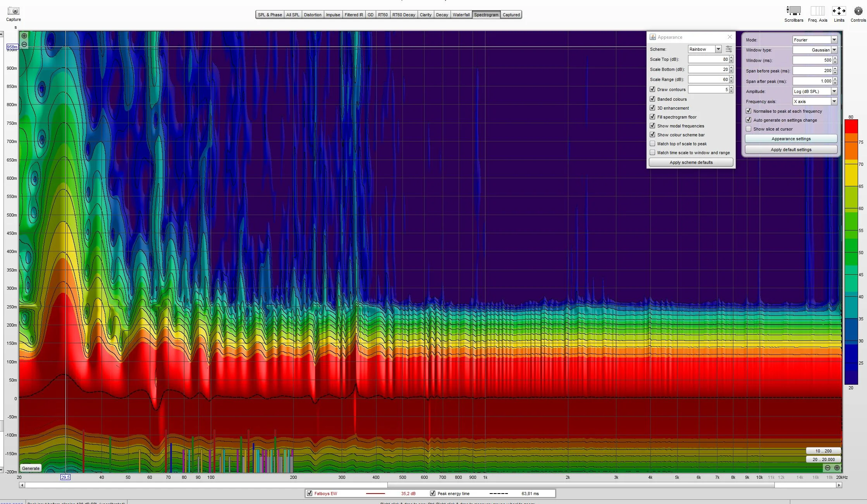Screen dimensions: 867x504
Task: Click the red band of colour scale bar
Action: pos(851,127)
